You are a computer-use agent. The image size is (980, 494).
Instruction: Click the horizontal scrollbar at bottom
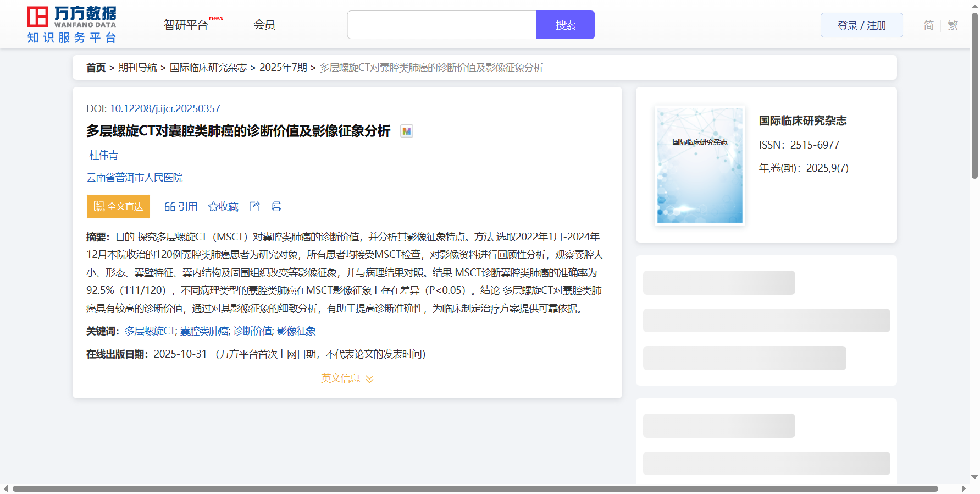pyautogui.click(x=475, y=488)
